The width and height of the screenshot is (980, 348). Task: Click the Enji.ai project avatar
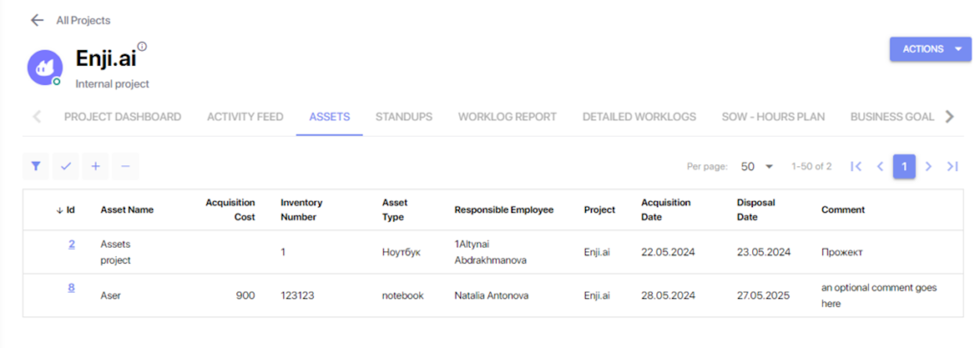[x=45, y=67]
